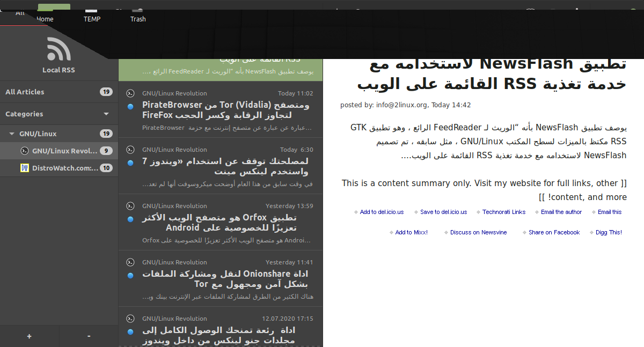Viewport: 644px width, 347px height.
Task: Click the 'Digg This!' link
Action: [x=609, y=232]
